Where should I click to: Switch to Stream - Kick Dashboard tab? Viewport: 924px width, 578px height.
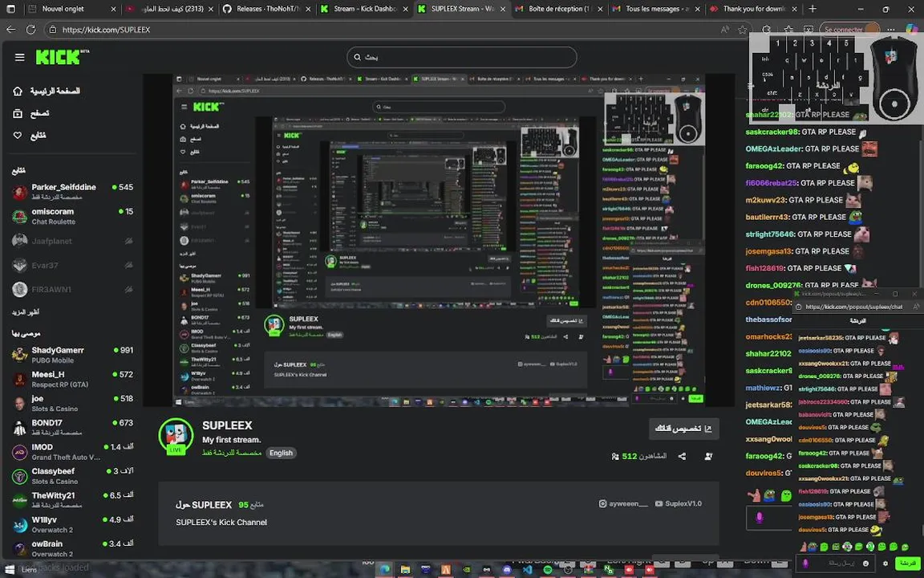click(363, 9)
